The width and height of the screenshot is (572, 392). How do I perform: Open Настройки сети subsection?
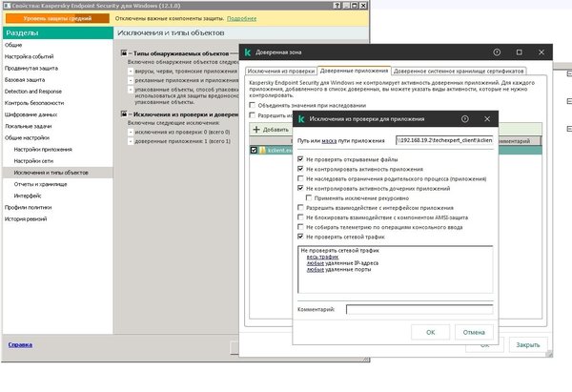[33, 161]
